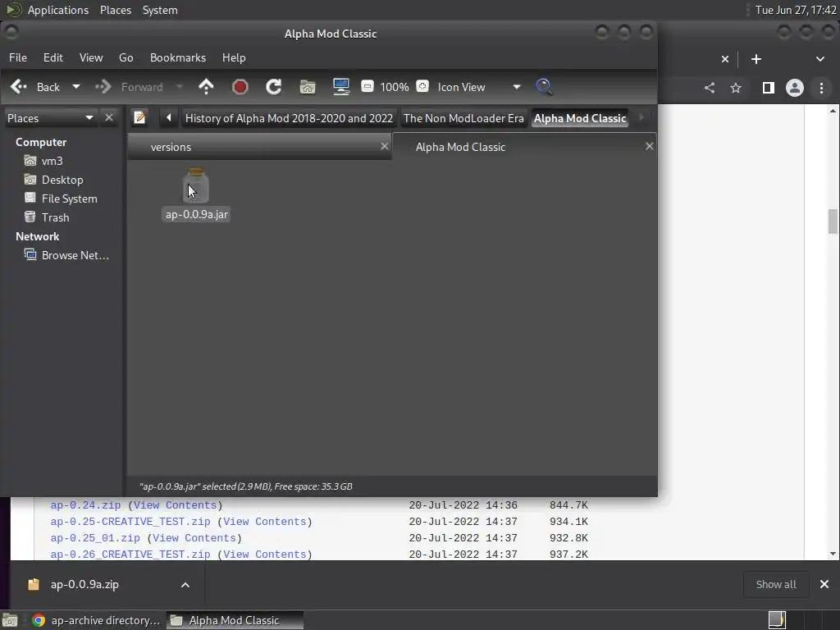Image resolution: width=840 pixels, height=630 pixels.
Task: Navigate to History of Alpha Mod path button
Action: click(289, 118)
